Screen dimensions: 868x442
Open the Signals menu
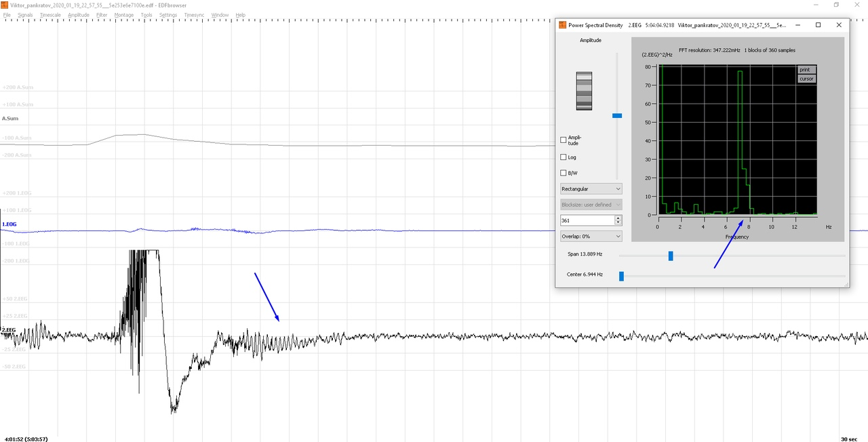coord(25,15)
